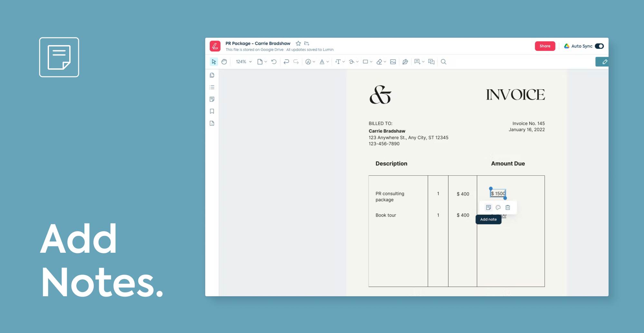Click "$ 400" in PR consulting row

pos(463,194)
